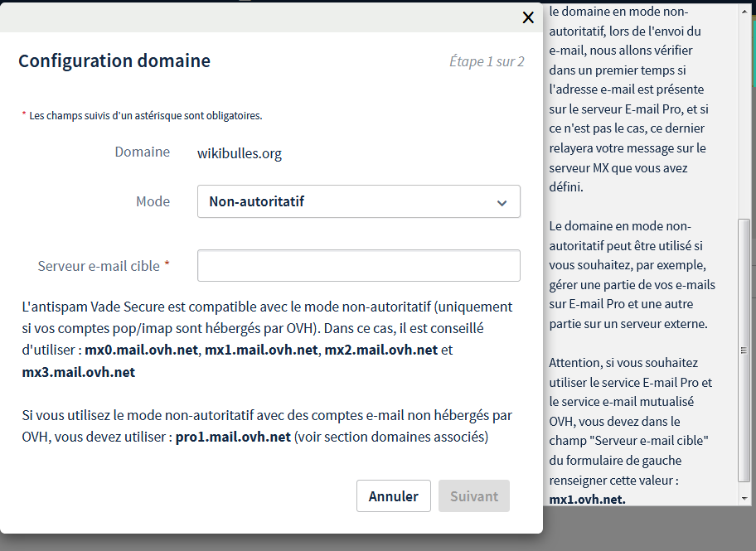Click the mandatory fields asterisk note
This screenshot has width=756, height=551.
coord(142,115)
